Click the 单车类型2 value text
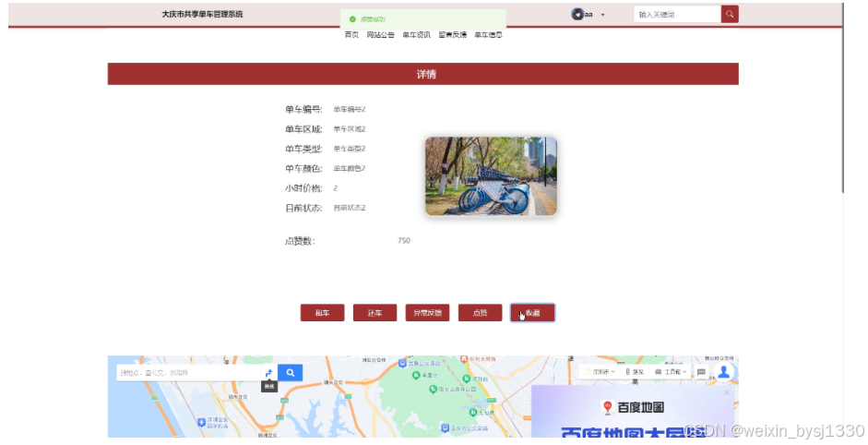The height and width of the screenshot is (445, 868). 350,149
